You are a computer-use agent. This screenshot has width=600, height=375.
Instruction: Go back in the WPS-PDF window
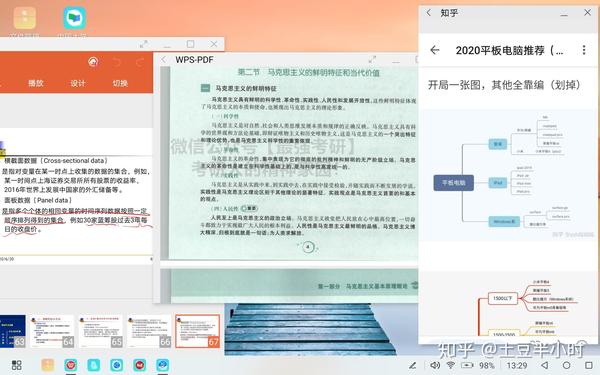point(164,60)
